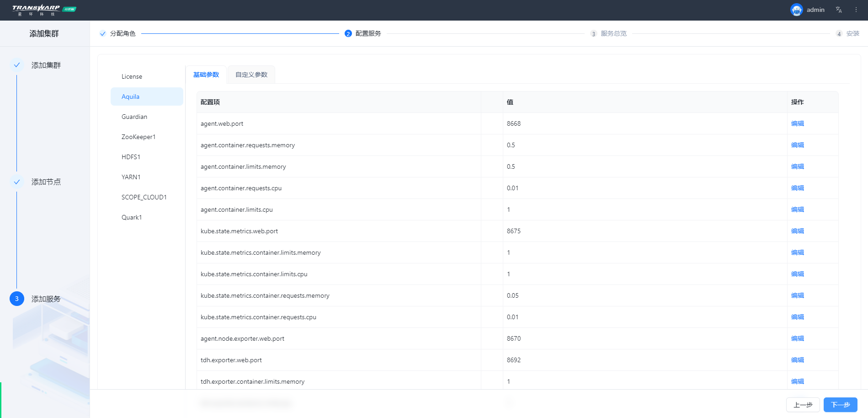Click the 操作 column header

click(798, 102)
